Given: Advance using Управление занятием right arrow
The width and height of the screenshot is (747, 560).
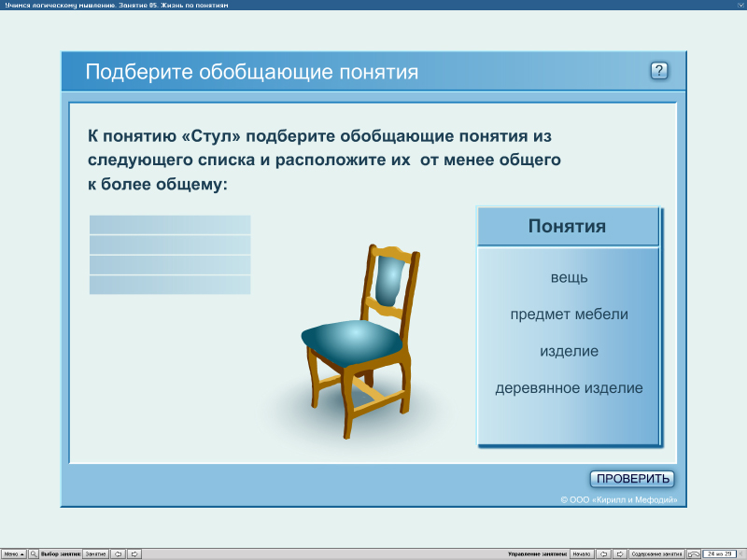Looking at the screenshot, I should (x=621, y=553).
